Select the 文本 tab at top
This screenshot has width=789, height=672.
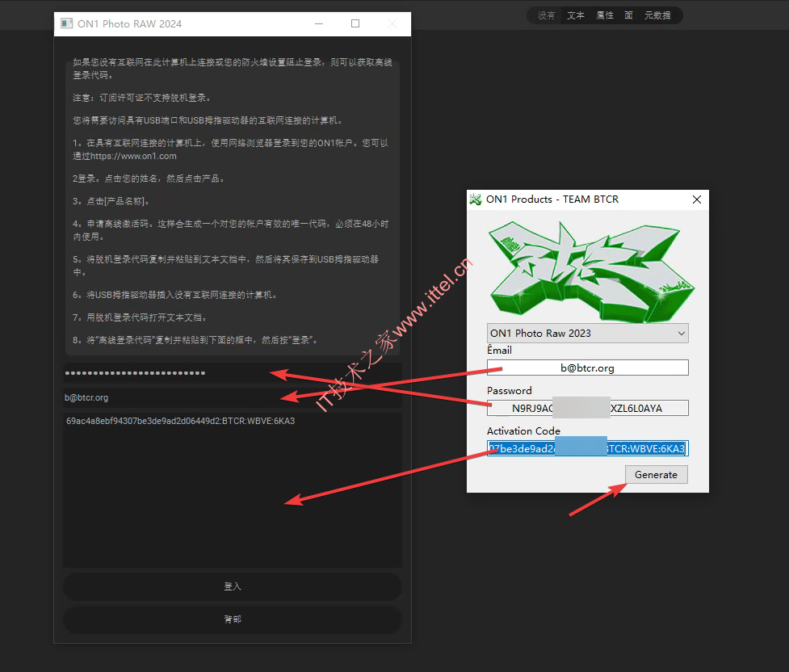click(x=576, y=15)
